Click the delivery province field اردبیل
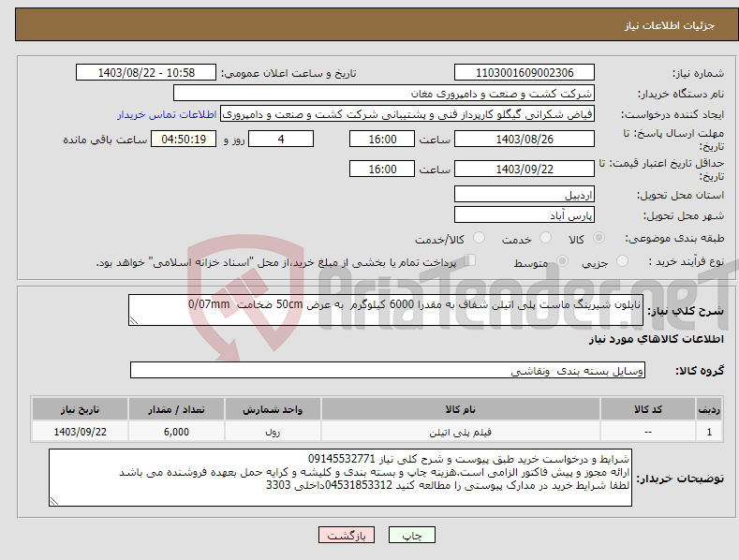 click(x=525, y=194)
